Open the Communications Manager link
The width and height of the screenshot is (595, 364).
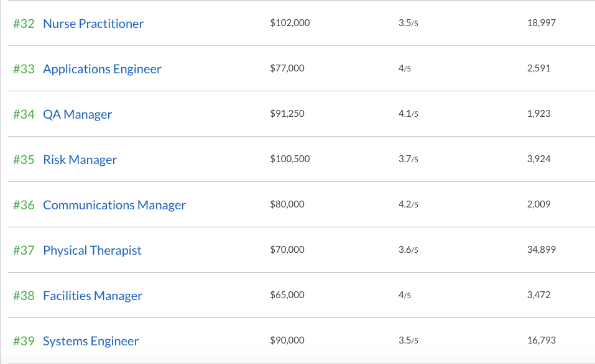[x=114, y=205]
